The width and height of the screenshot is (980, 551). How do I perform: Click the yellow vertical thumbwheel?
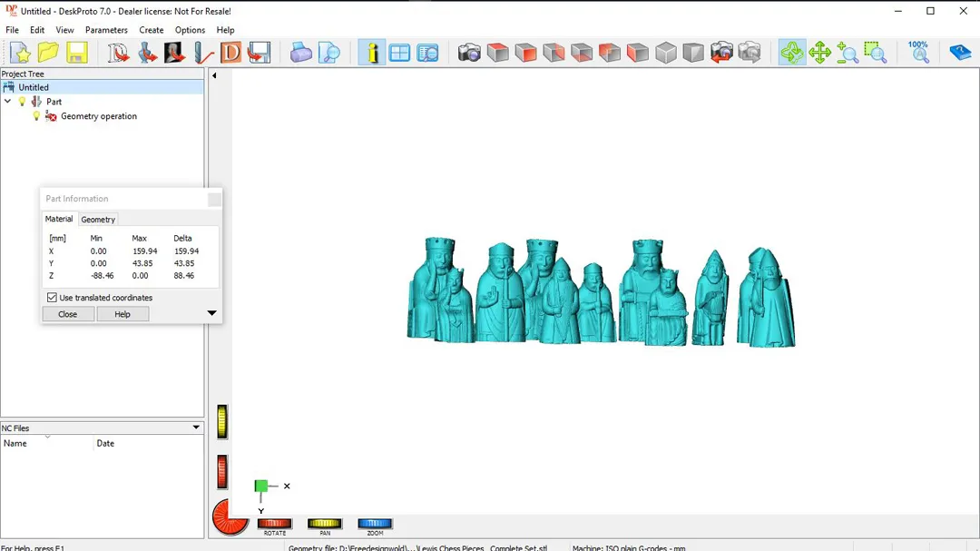pyautogui.click(x=222, y=421)
